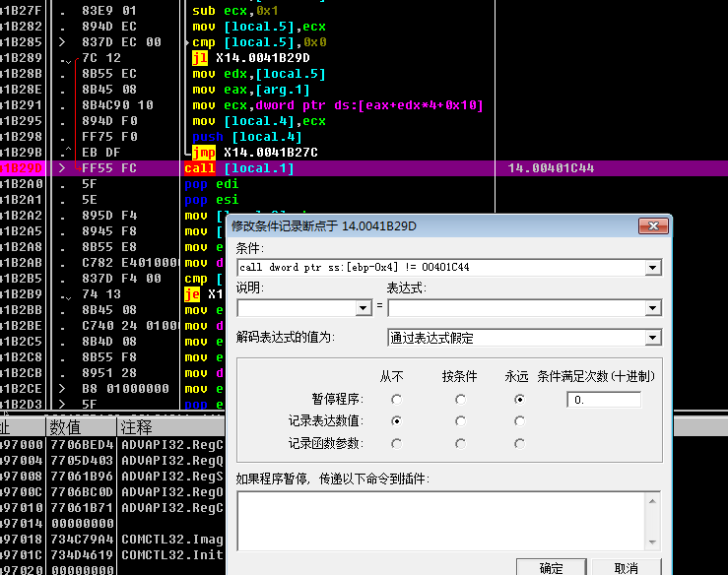Screen dimensions: 728x575
Task: Click the hex bytes B8 01000000
Action: pos(125,389)
